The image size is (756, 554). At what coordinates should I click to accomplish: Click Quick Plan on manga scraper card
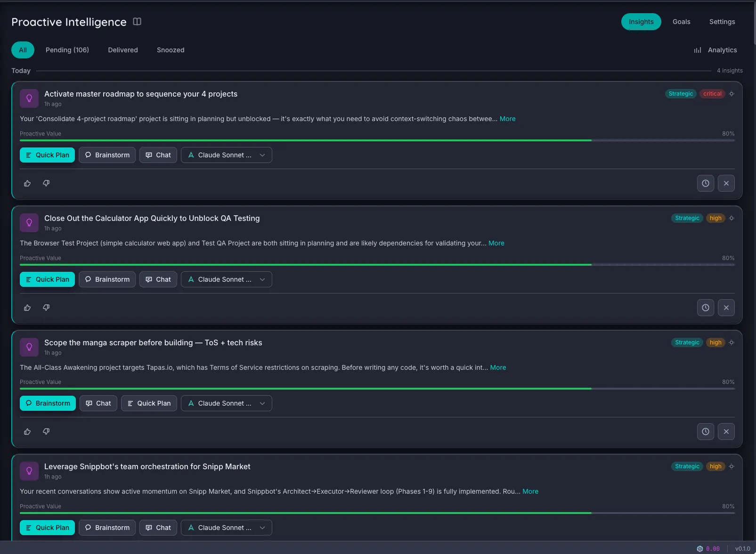tap(149, 403)
